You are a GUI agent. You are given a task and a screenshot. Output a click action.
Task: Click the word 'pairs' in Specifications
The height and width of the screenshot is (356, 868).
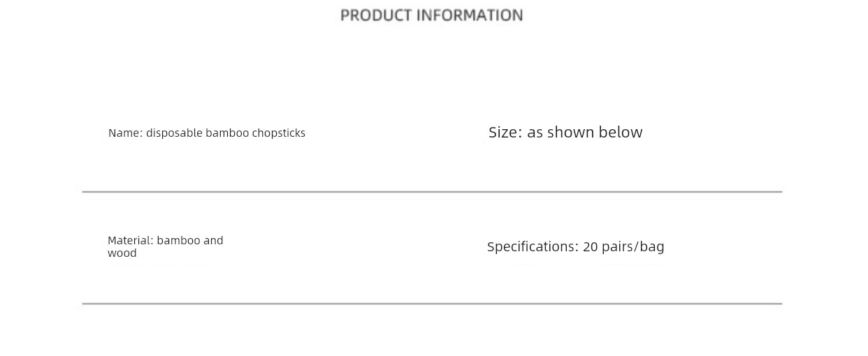click(617, 247)
